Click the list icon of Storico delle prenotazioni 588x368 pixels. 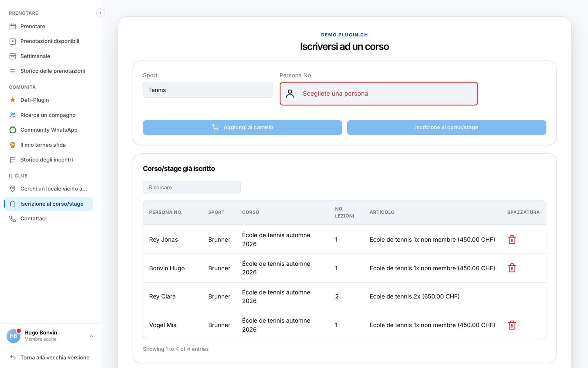tap(13, 71)
